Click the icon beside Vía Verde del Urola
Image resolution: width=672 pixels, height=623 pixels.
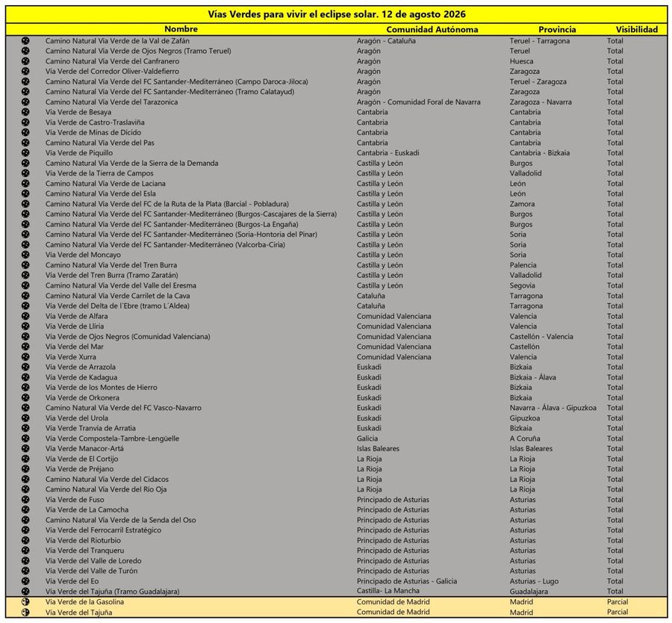tap(25, 418)
